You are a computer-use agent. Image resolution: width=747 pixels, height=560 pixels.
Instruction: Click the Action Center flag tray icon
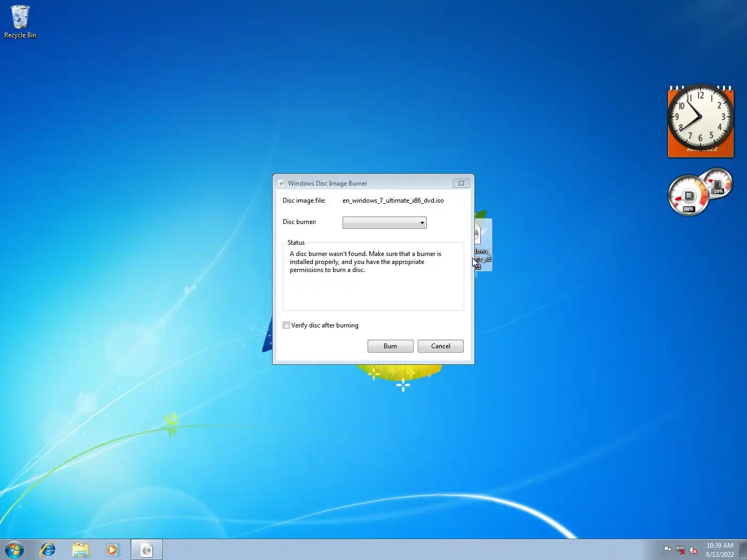(667, 550)
